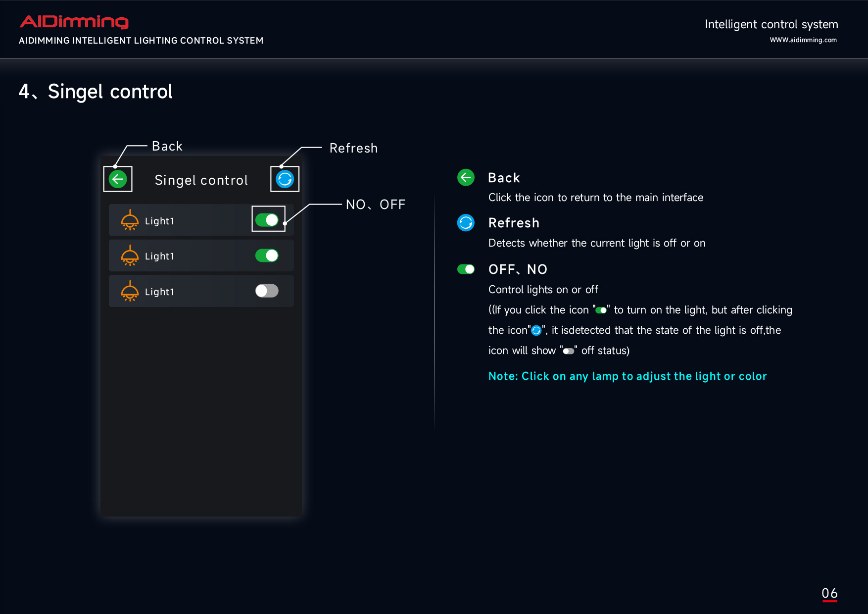Click the NO、OFF callout label

pyautogui.click(x=375, y=205)
